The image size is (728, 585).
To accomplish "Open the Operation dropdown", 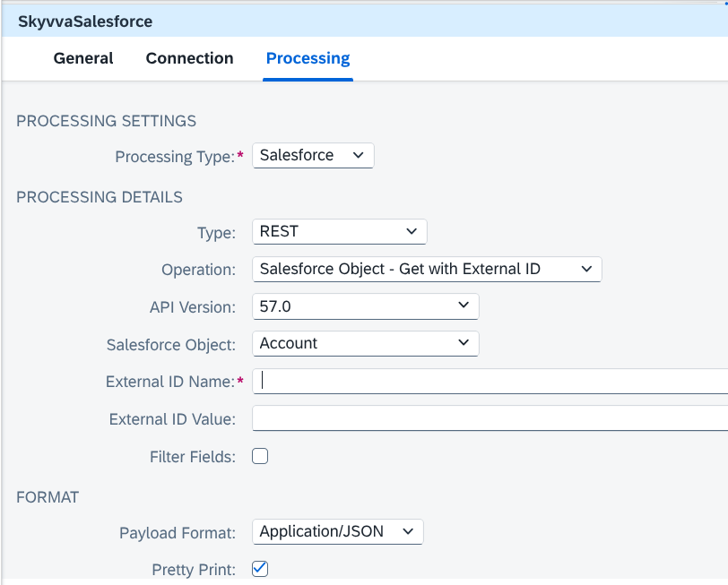I will [x=427, y=269].
